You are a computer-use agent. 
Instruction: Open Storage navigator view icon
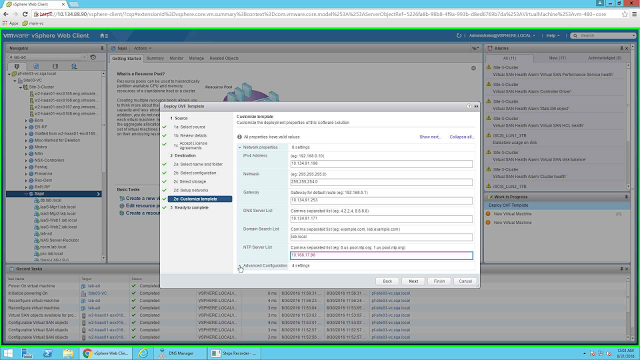tap(55, 66)
